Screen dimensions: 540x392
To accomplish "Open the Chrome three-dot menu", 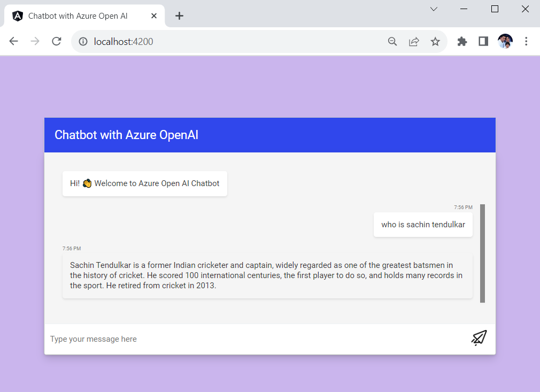I will coord(527,41).
